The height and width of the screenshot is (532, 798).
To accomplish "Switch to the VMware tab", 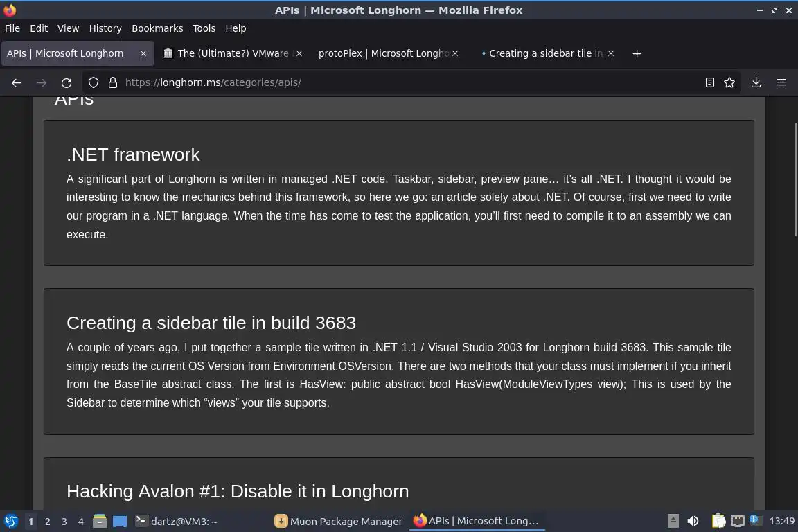I will (x=233, y=53).
